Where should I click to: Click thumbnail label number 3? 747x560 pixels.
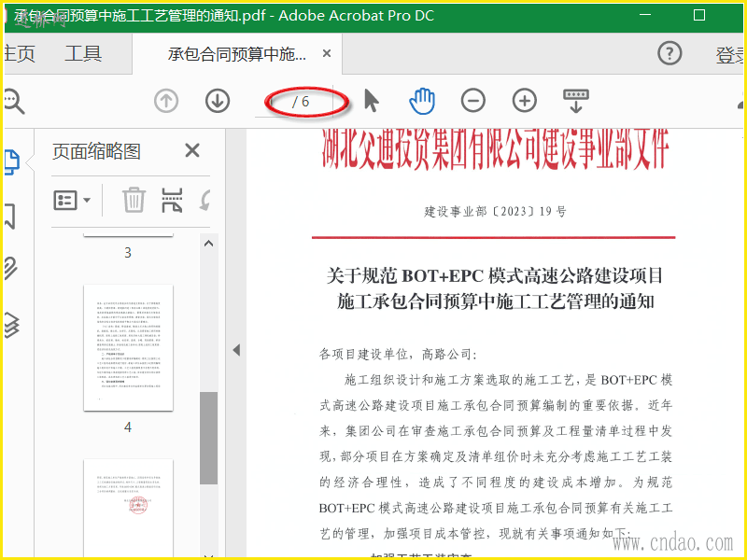(128, 252)
